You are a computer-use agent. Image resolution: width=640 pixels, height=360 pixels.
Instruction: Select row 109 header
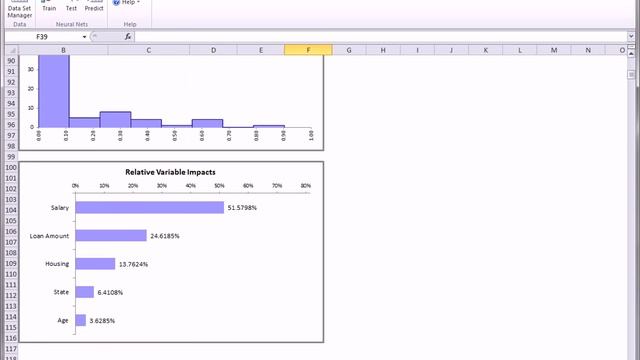pos(11,263)
